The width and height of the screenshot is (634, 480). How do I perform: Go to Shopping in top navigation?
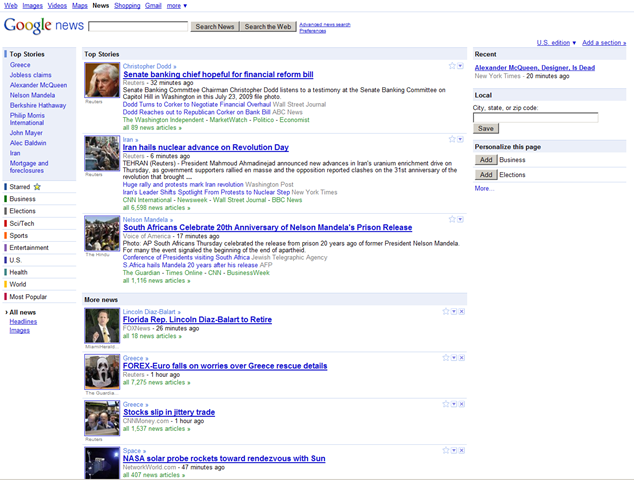[x=127, y=6]
